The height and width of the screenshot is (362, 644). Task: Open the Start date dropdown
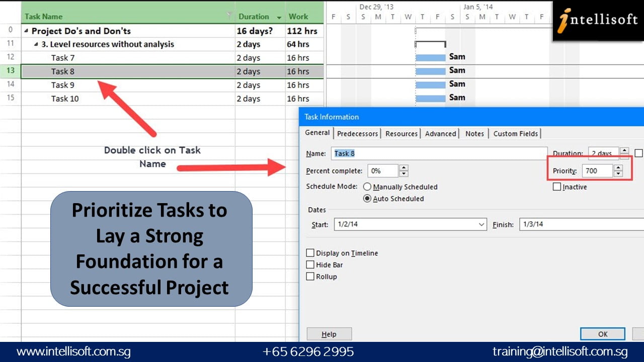(481, 224)
